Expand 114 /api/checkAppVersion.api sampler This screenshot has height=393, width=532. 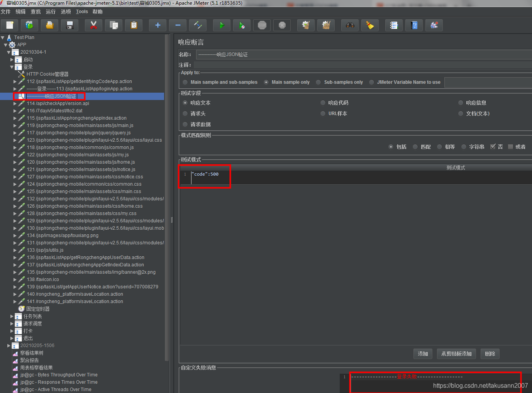15,103
